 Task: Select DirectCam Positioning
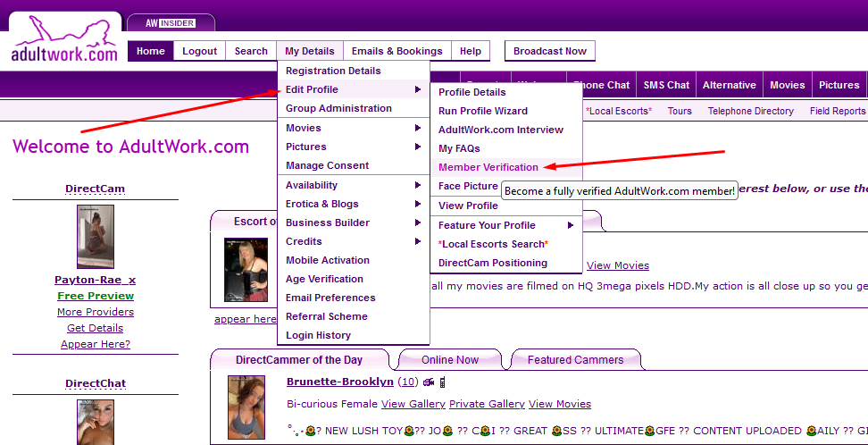tap(506, 264)
